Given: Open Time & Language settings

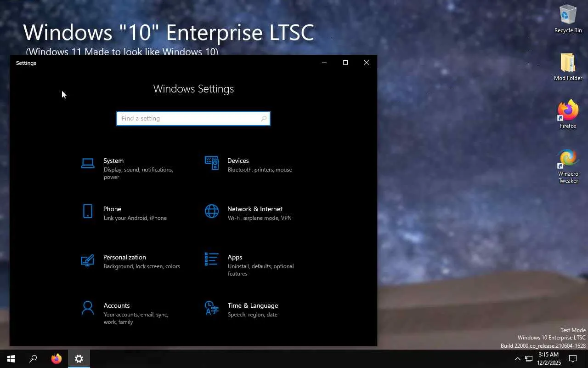Looking at the screenshot, I should [255, 310].
